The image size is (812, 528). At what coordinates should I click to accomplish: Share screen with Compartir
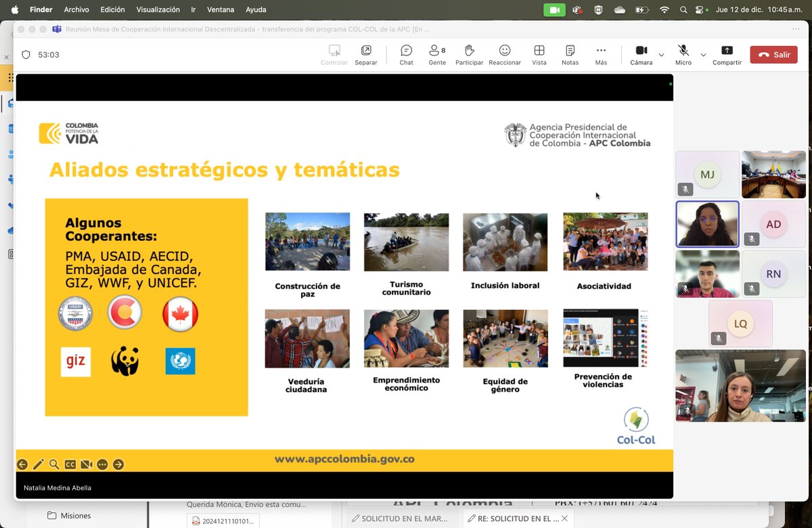tap(727, 55)
